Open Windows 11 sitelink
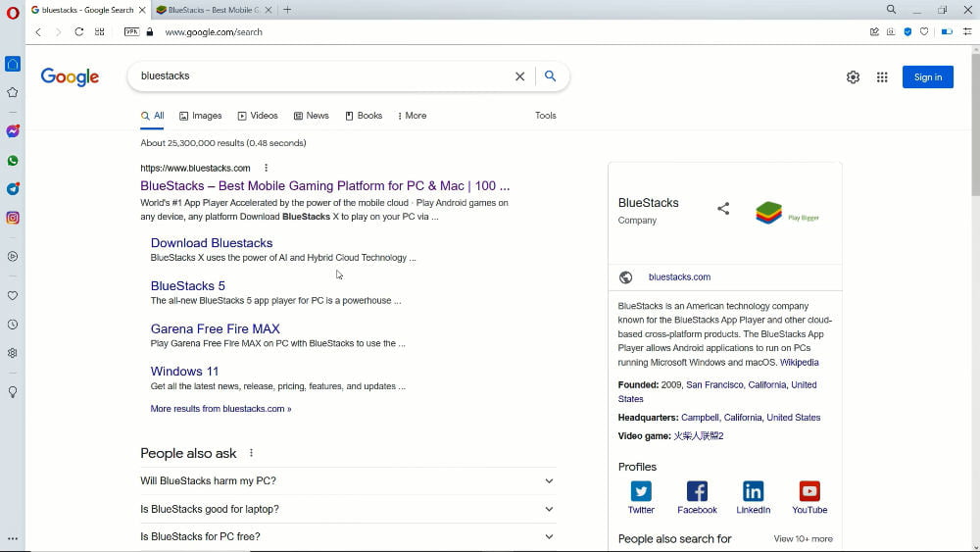This screenshot has width=980, height=552. [x=184, y=372]
